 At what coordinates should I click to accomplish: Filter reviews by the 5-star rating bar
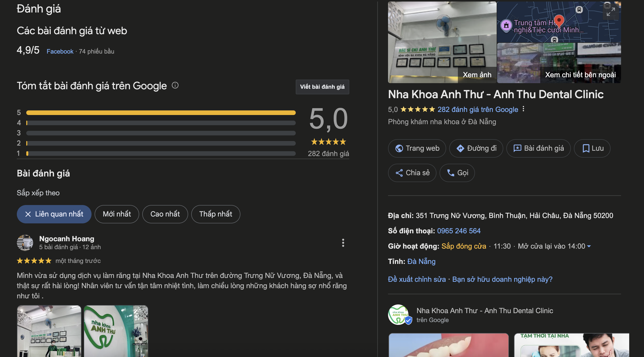[x=161, y=113]
